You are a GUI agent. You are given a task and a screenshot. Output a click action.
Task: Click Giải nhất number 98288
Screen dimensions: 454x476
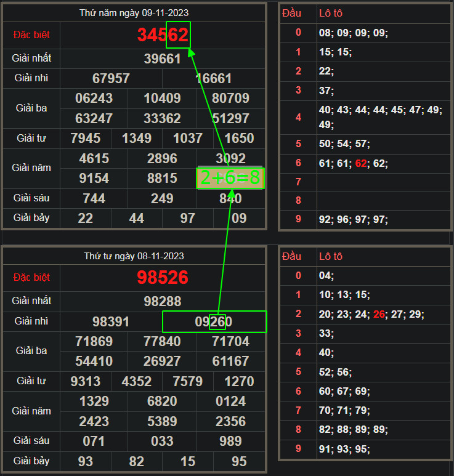(162, 301)
